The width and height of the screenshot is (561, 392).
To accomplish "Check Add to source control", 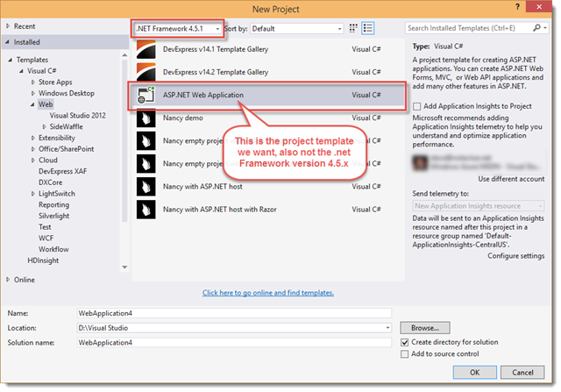I will click(405, 354).
